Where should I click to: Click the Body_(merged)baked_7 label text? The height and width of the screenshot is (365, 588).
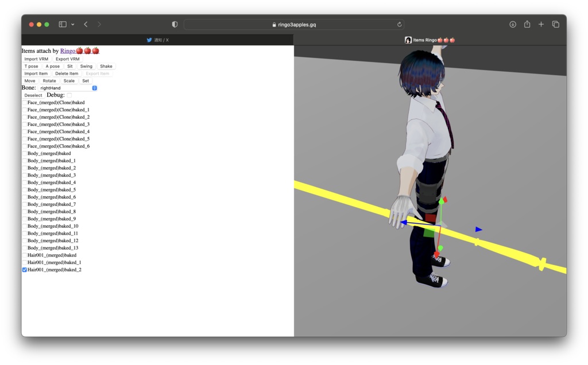pyautogui.click(x=51, y=204)
